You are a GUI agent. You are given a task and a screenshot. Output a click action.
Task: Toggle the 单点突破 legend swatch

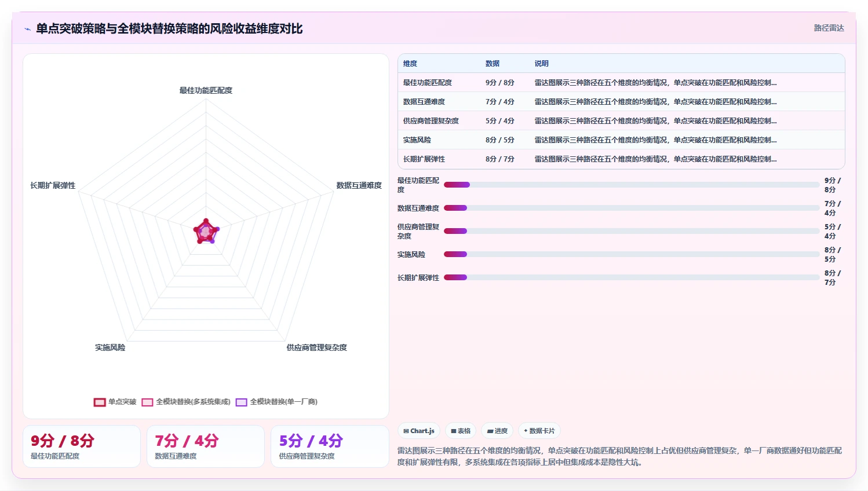(100, 402)
